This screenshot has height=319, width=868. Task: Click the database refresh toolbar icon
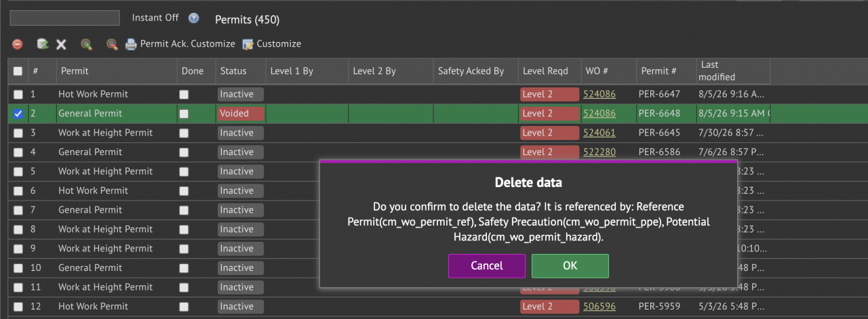click(43, 44)
